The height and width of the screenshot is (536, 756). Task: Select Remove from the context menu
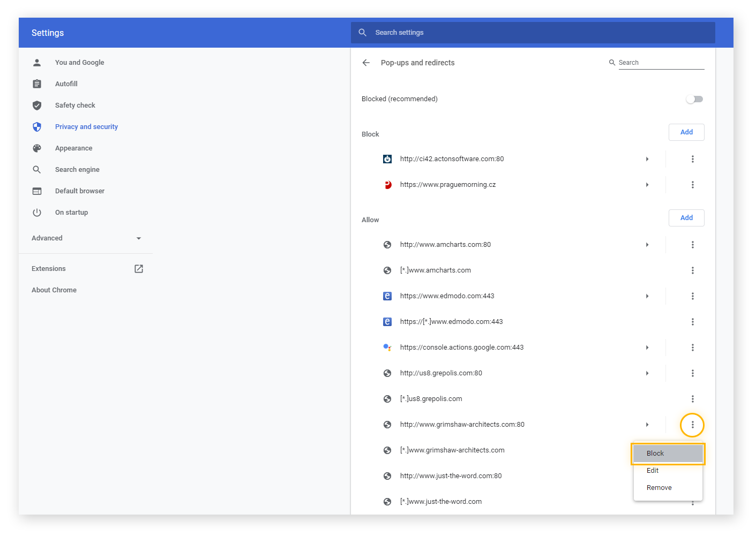click(660, 487)
